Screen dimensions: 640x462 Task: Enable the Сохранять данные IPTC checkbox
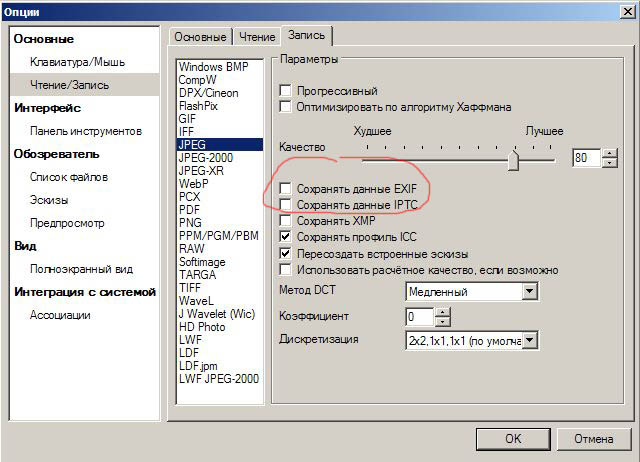click(x=287, y=204)
